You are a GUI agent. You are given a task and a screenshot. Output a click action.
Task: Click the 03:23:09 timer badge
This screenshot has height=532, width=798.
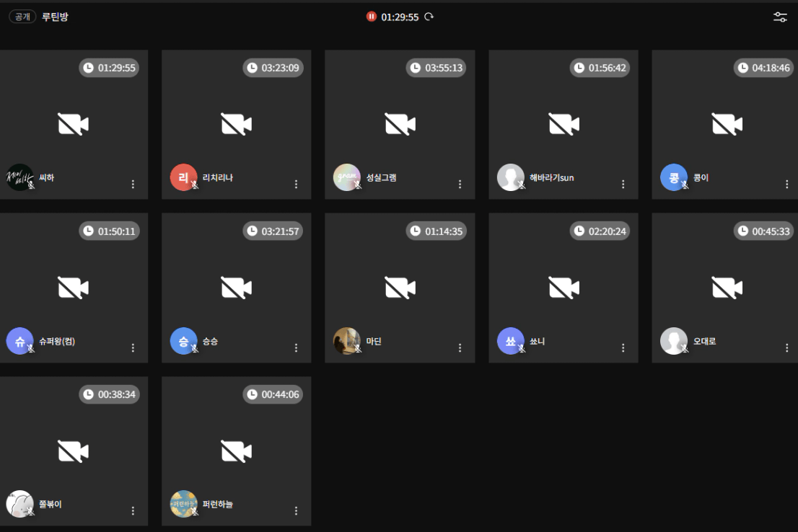coord(273,68)
